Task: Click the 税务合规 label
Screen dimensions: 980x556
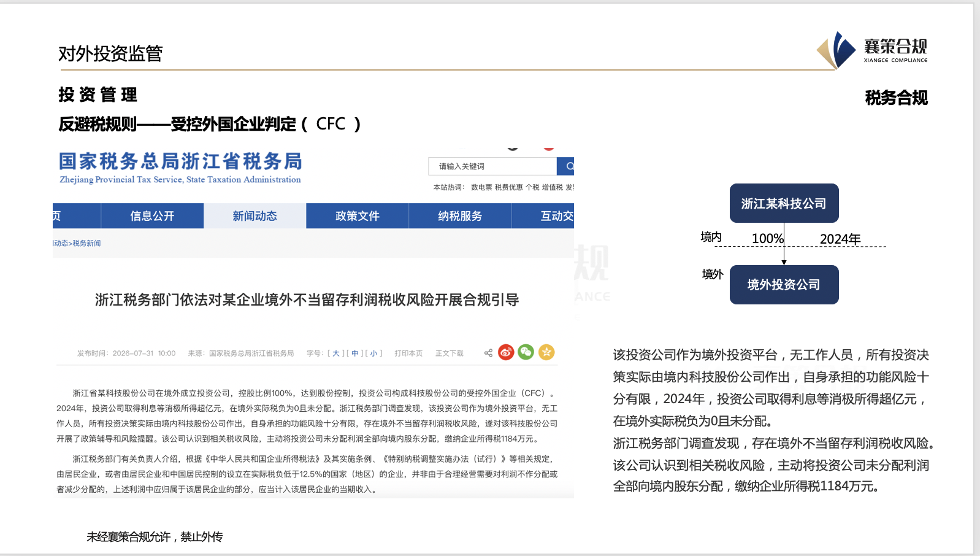Action: tap(896, 98)
